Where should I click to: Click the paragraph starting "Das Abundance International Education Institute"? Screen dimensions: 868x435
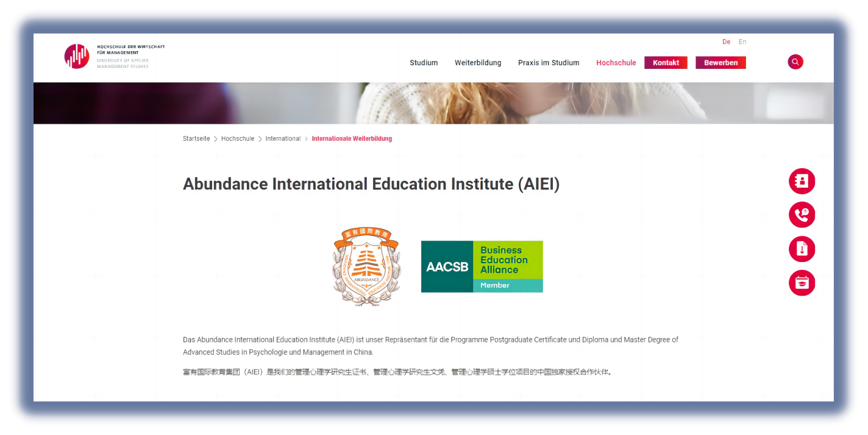click(x=430, y=346)
